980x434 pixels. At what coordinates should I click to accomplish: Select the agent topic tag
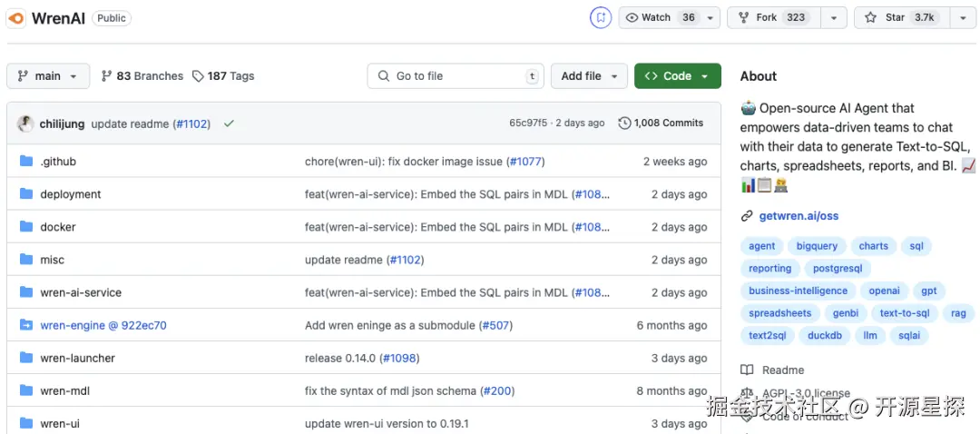click(x=762, y=246)
